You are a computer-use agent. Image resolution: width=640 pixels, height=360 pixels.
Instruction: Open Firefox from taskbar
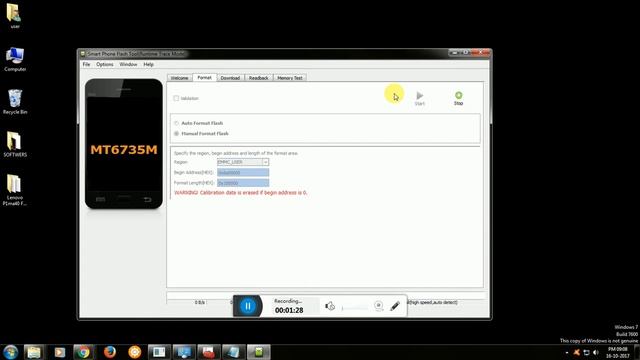coord(109,352)
